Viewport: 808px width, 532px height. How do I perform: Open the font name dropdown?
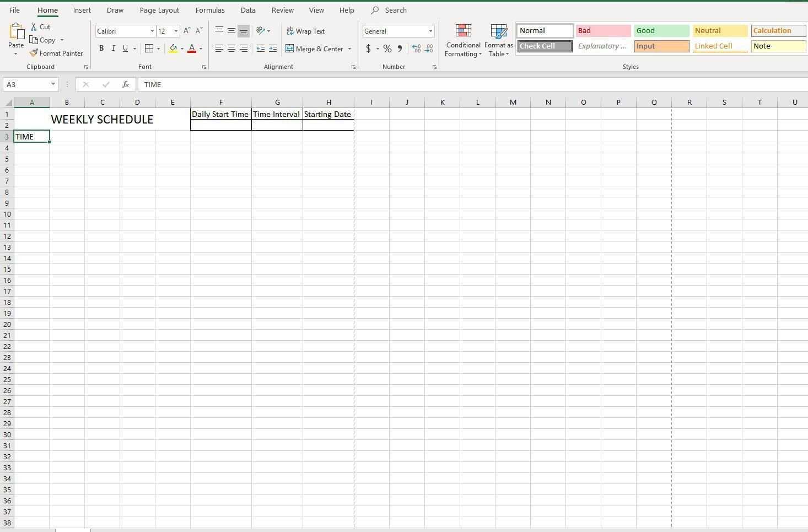click(x=152, y=31)
